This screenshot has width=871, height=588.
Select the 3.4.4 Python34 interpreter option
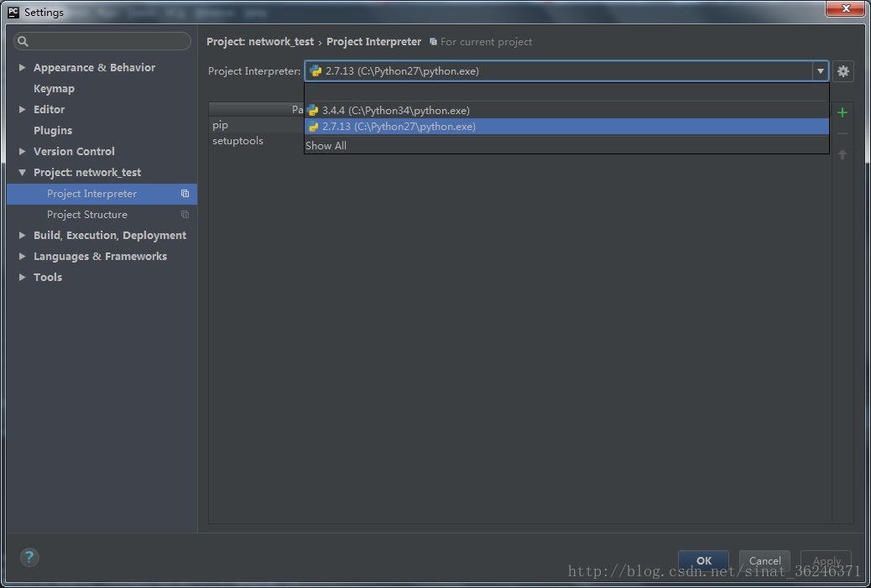coord(566,111)
